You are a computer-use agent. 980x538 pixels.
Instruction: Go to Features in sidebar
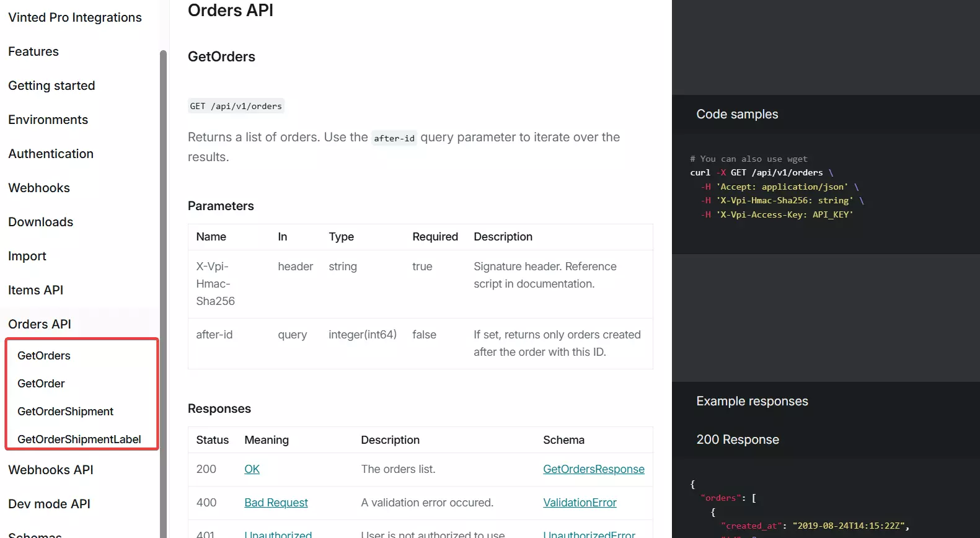(33, 51)
